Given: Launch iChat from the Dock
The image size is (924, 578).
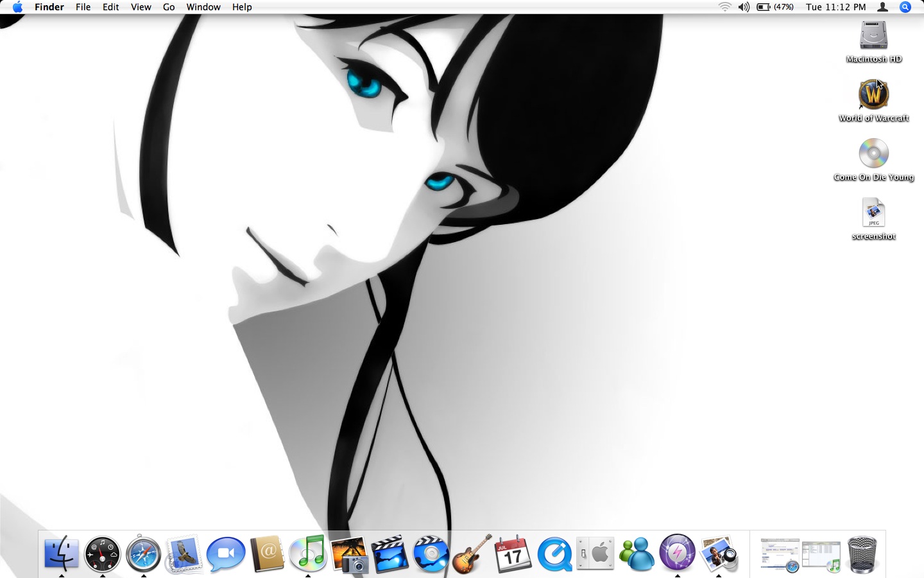Looking at the screenshot, I should (226, 554).
